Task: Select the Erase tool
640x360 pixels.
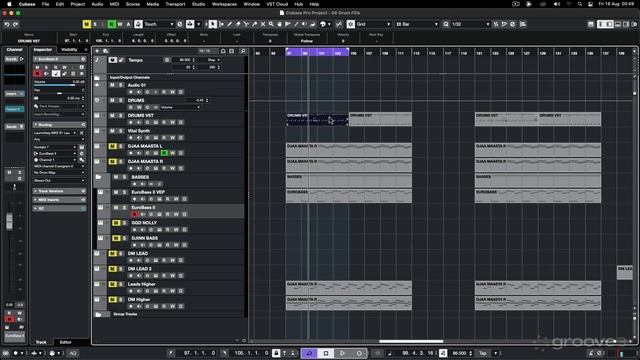Action: click(238, 24)
